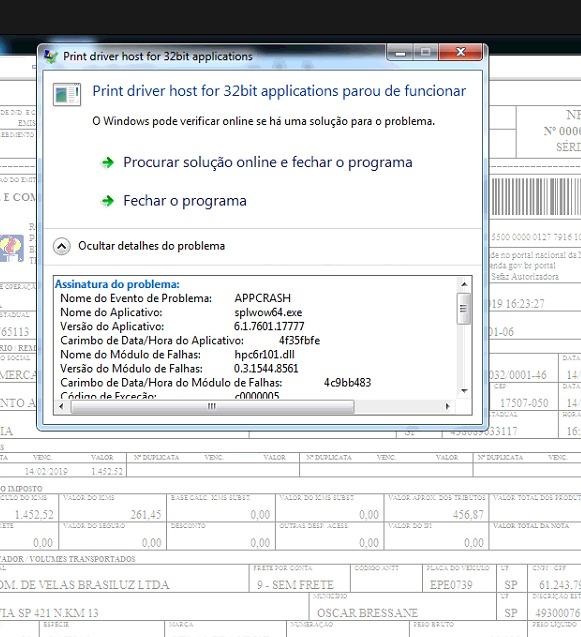Click details box scroll up arrow

(464, 284)
